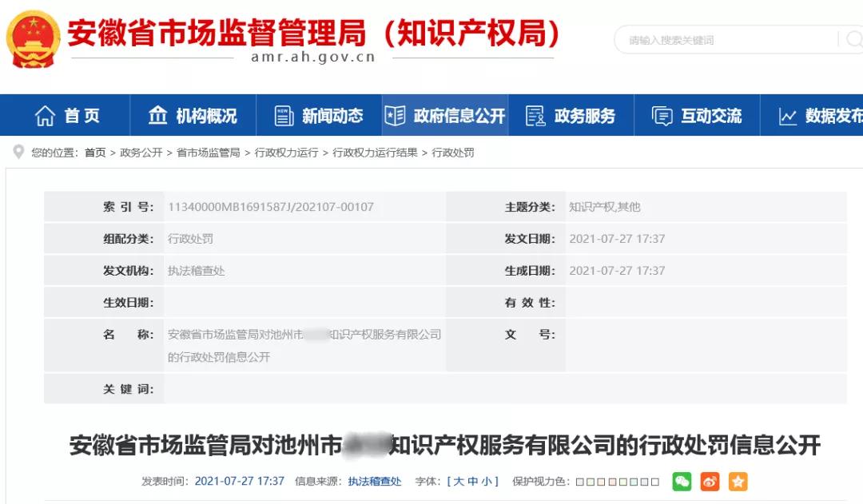Screen dimensions: 863x504
Task: Set the font size to 中
Action: click(x=473, y=482)
